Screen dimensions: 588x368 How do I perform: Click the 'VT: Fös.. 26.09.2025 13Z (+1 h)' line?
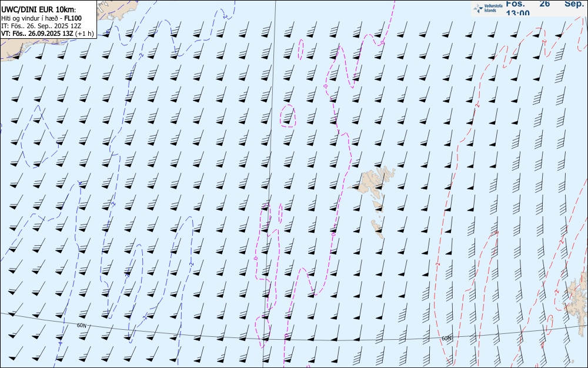point(47,34)
